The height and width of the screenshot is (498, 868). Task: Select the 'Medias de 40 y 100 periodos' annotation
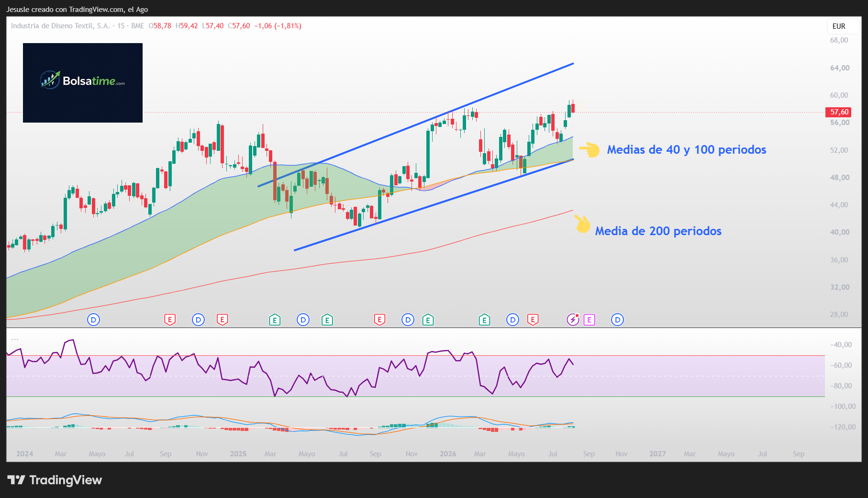[x=686, y=150]
